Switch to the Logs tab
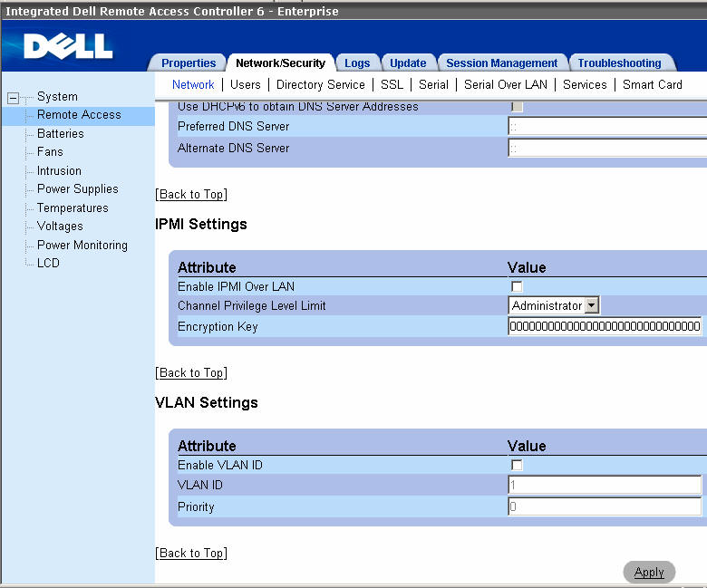707x588 pixels. click(x=357, y=63)
